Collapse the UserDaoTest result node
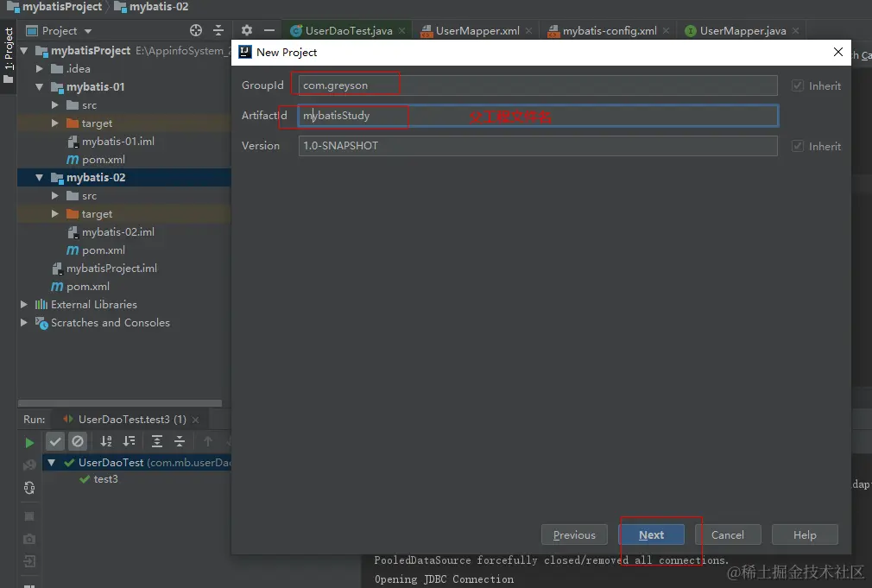This screenshot has width=872, height=588. [x=51, y=462]
